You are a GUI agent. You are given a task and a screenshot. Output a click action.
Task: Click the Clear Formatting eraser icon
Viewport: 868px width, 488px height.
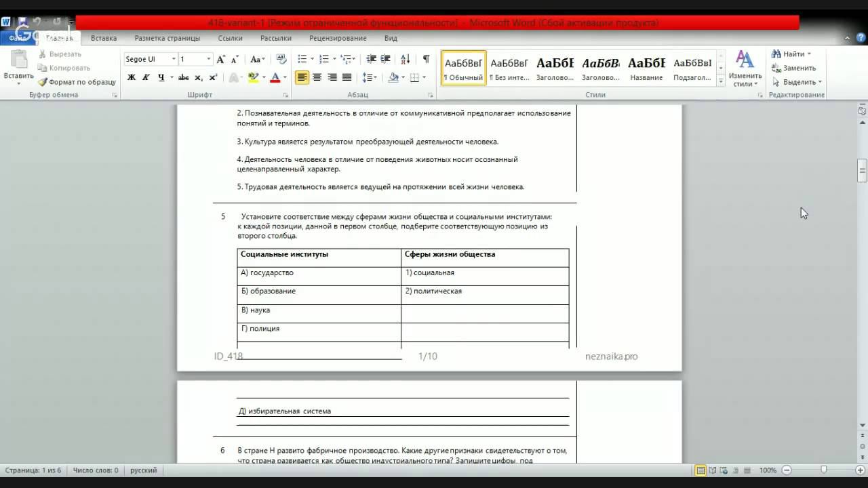pyautogui.click(x=281, y=59)
